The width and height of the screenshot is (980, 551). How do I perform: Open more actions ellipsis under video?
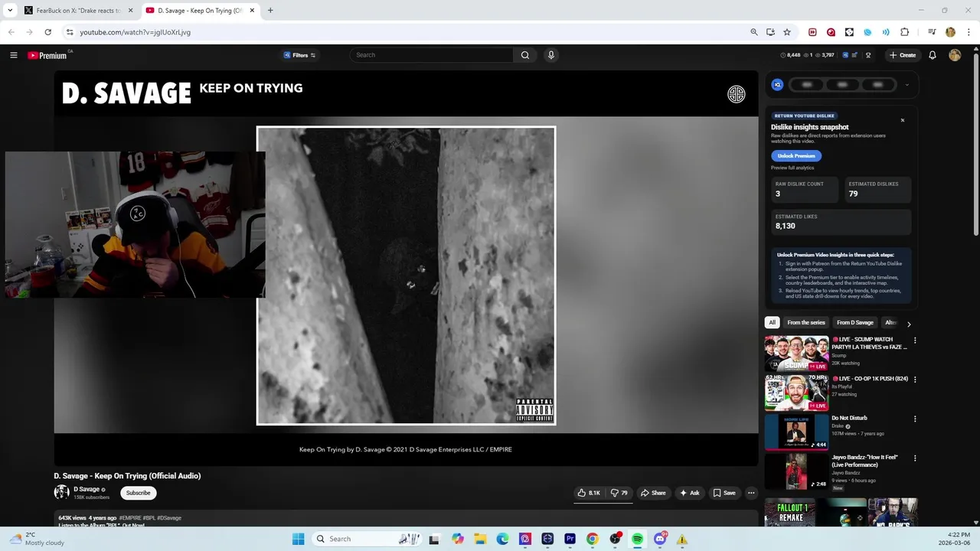point(751,493)
